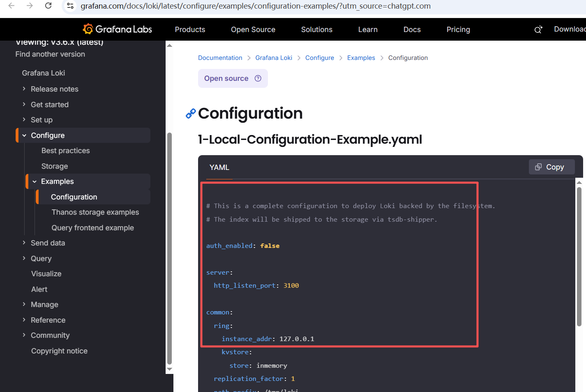Click the breadcrumb chevron after Documentation
586x392 pixels.
pos(249,58)
